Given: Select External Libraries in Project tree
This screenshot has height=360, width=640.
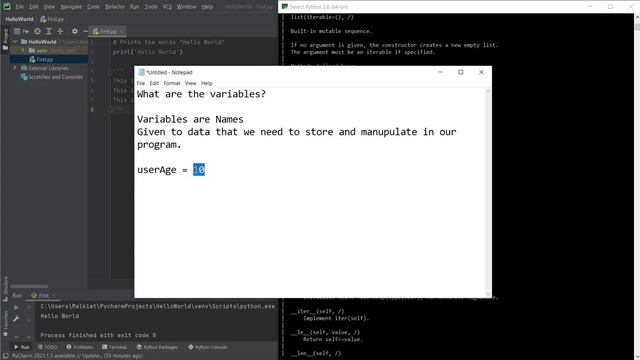Looking at the screenshot, I should tap(48, 68).
